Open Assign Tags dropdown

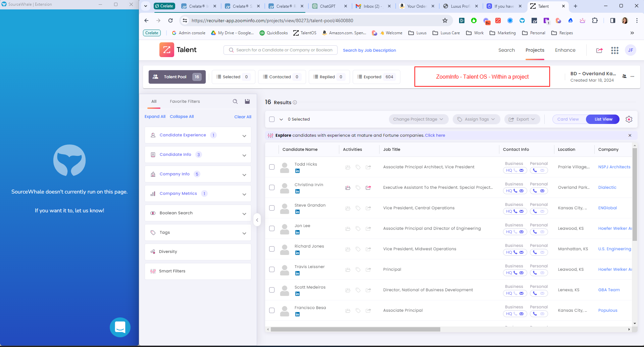click(x=476, y=119)
